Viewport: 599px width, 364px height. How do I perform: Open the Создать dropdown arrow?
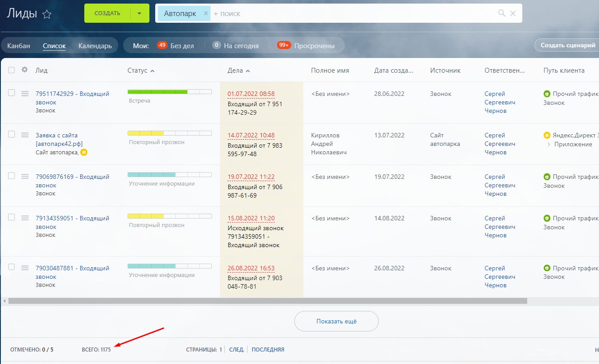click(140, 13)
